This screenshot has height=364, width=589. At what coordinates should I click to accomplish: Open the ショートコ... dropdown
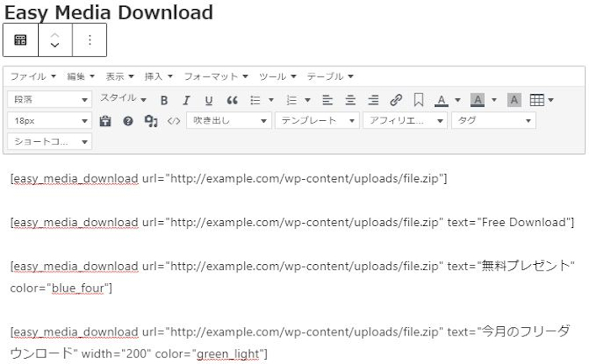pos(49,142)
